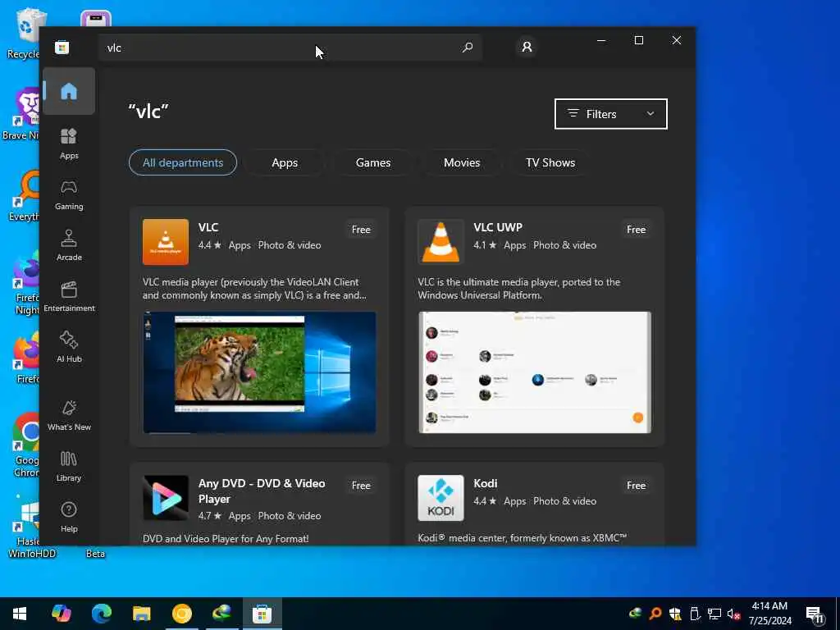Expand the Filters dropdown
The width and height of the screenshot is (840, 630).
610,113
